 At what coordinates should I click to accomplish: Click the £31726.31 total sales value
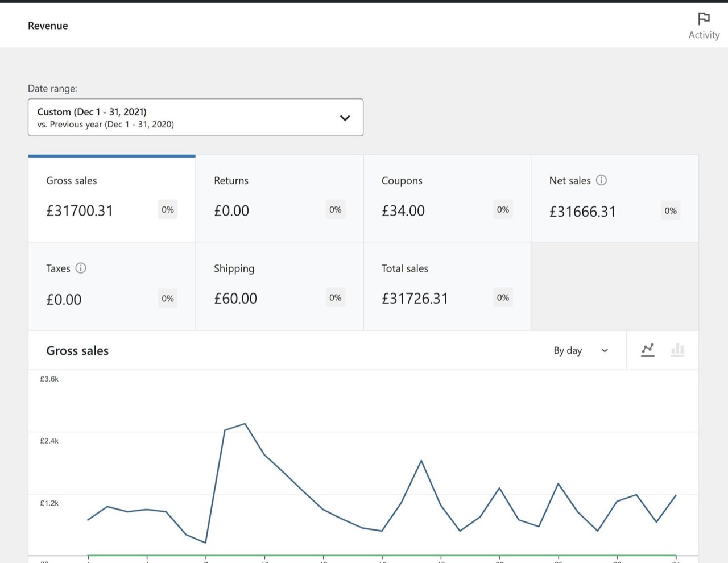pyautogui.click(x=415, y=299)
